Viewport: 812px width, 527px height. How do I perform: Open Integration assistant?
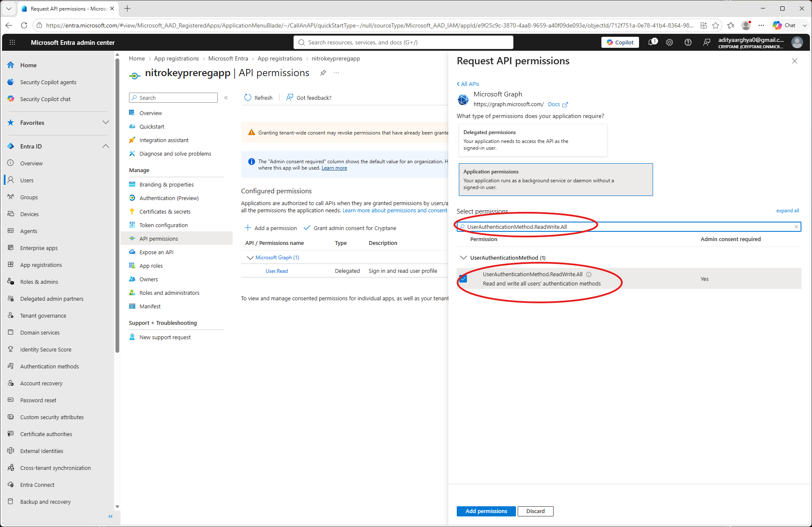(164, 140)
